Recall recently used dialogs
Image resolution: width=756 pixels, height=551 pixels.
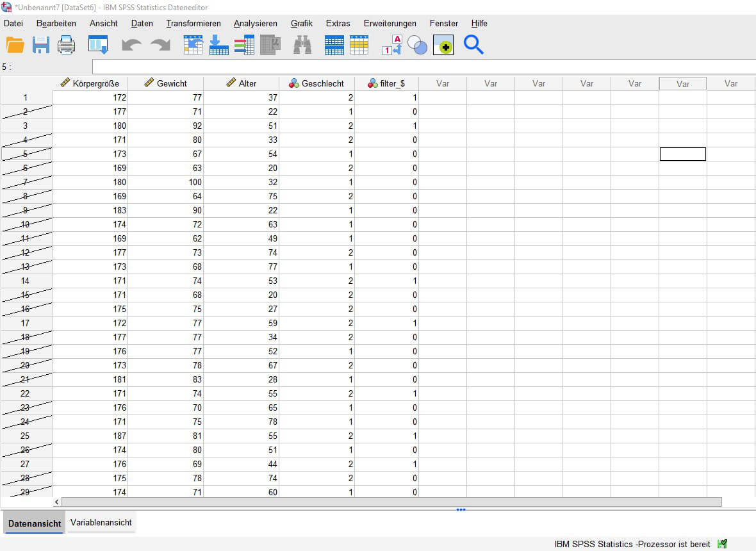97,45
